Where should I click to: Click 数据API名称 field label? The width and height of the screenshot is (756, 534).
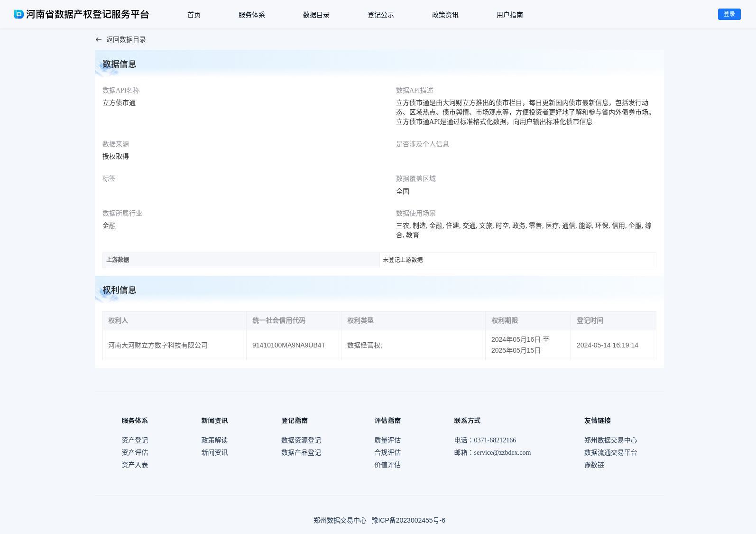pos(121,90)
